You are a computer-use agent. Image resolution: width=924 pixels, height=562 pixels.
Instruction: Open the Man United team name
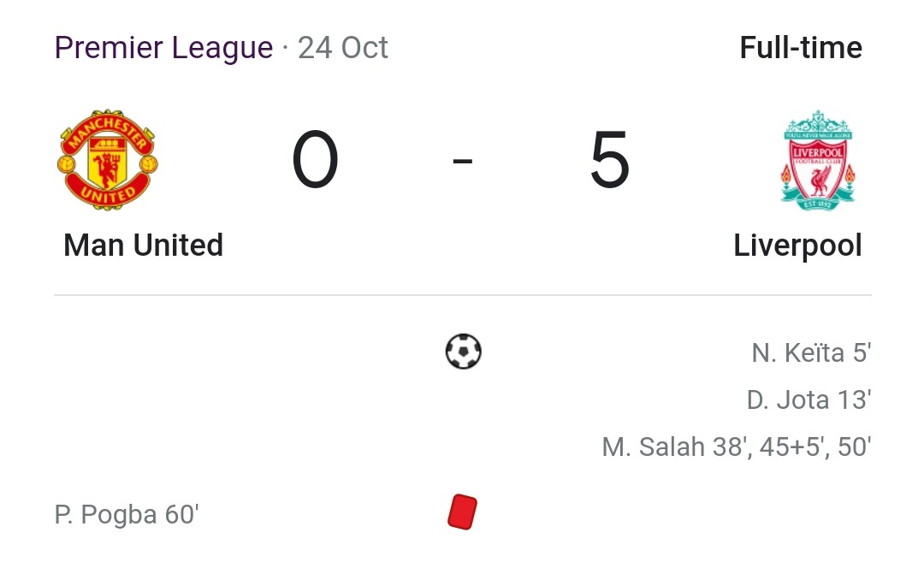[x=143, y=245]
